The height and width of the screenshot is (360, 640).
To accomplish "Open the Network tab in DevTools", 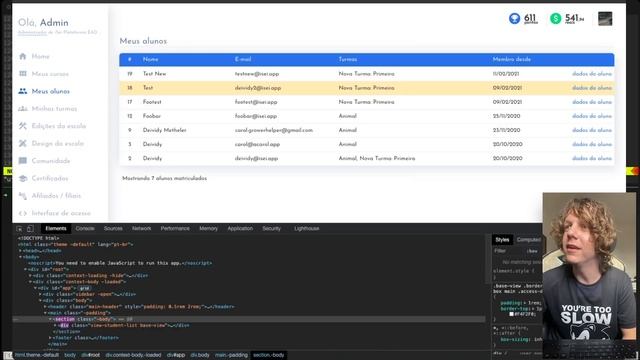I will coord(142,229).
